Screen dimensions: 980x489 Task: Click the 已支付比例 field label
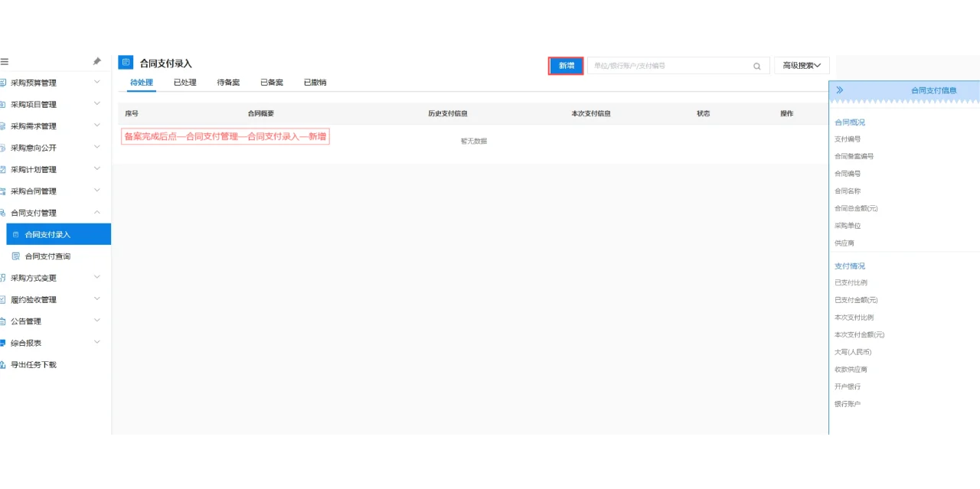pyautogui.click(x=851, y=282)
